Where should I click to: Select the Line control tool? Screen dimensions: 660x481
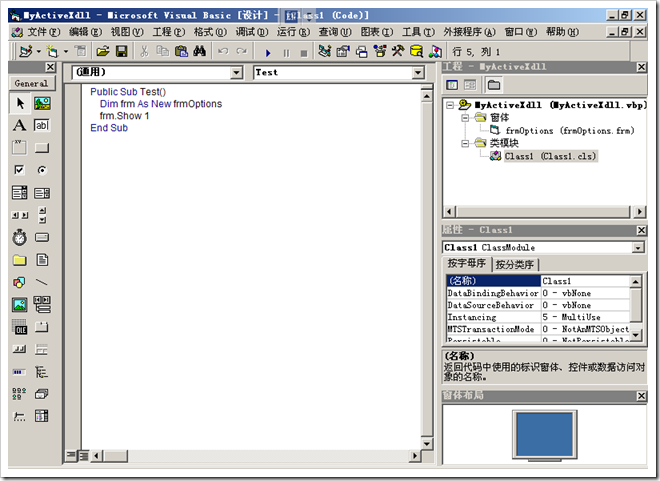[x=42, y=282]
